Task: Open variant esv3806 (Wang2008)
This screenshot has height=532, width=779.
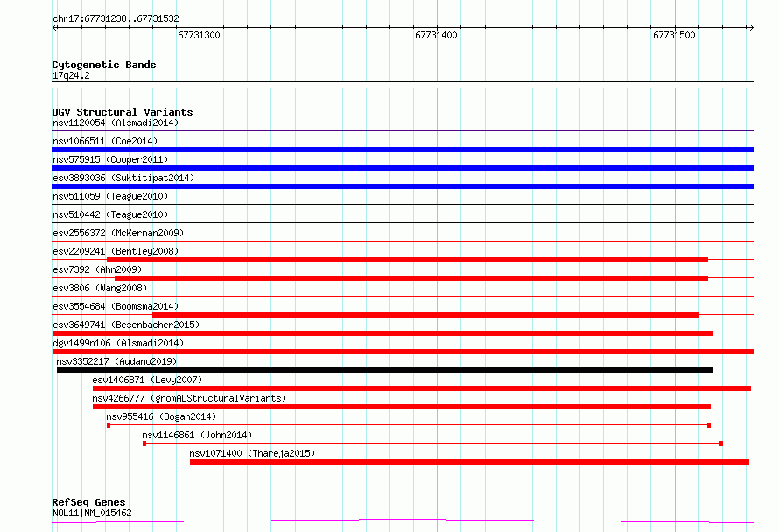Action: pos(100,288)
